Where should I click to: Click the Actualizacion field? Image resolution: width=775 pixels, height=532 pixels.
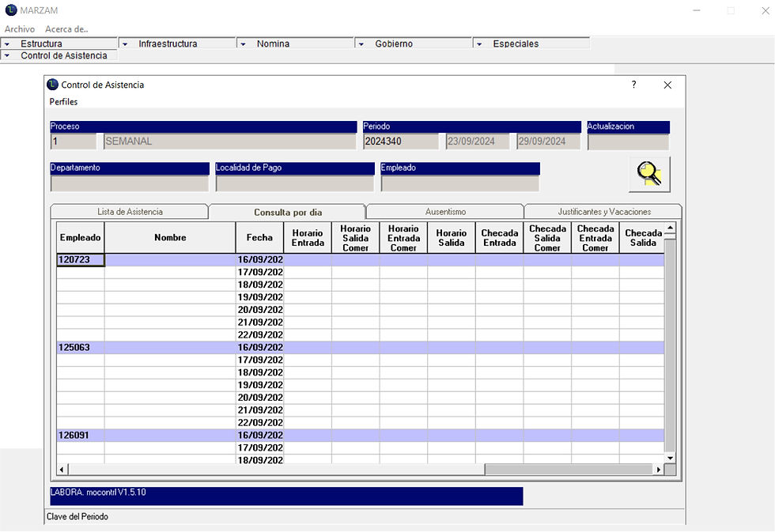click(x=628, y=141)
